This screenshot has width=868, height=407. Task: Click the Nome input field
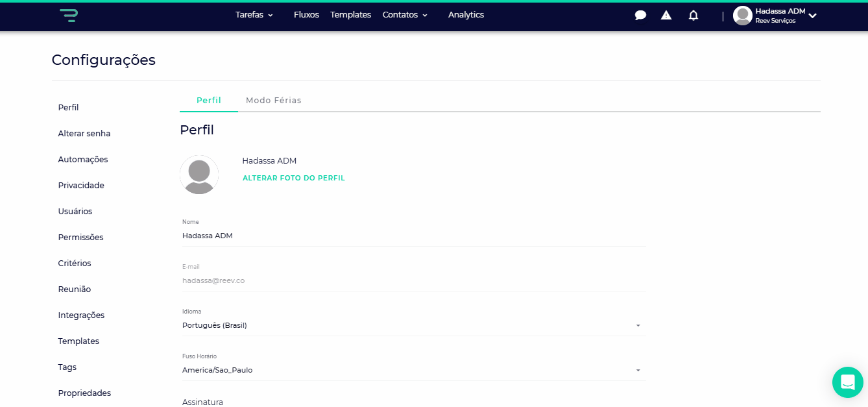(413, 236)
